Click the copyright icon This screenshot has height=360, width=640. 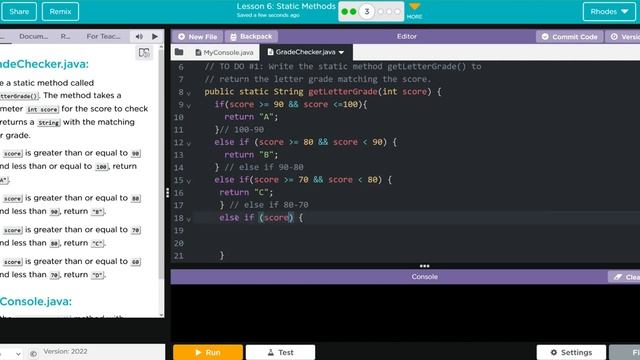click(x=33, y=353)
